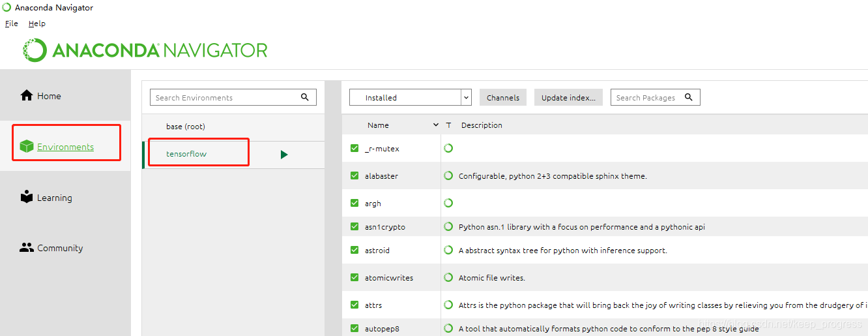Click the T column header
The width and height of the screenshot is (868, 336).
click(x=448, y=125)
